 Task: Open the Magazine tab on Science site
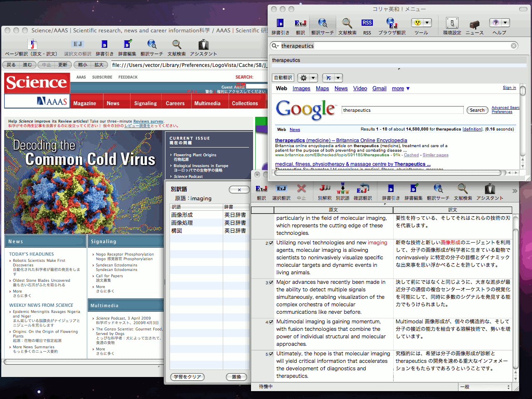click(x=85, y=103)
